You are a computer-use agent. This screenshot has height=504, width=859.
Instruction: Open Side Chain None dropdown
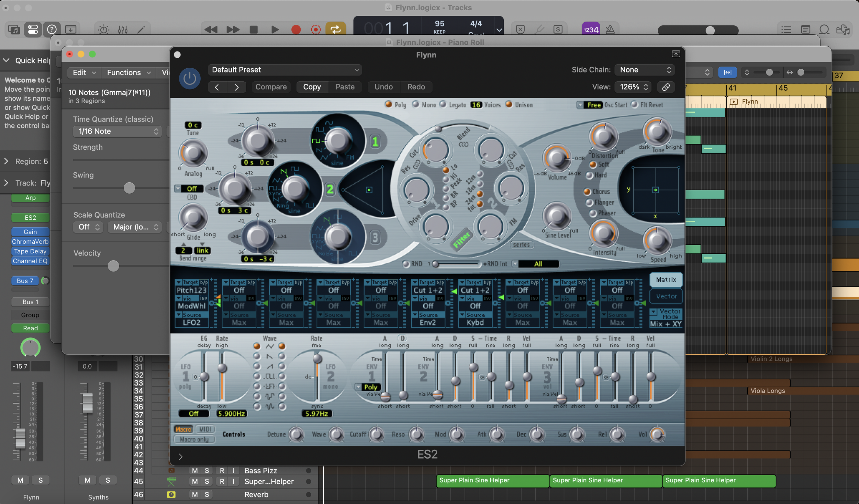(x=645, y=70)
